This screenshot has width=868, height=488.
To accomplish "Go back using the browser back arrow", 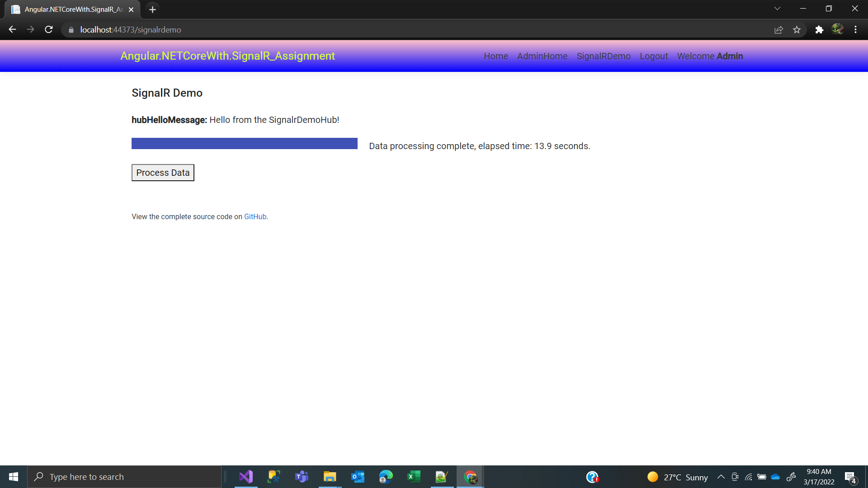I will 12,30.
